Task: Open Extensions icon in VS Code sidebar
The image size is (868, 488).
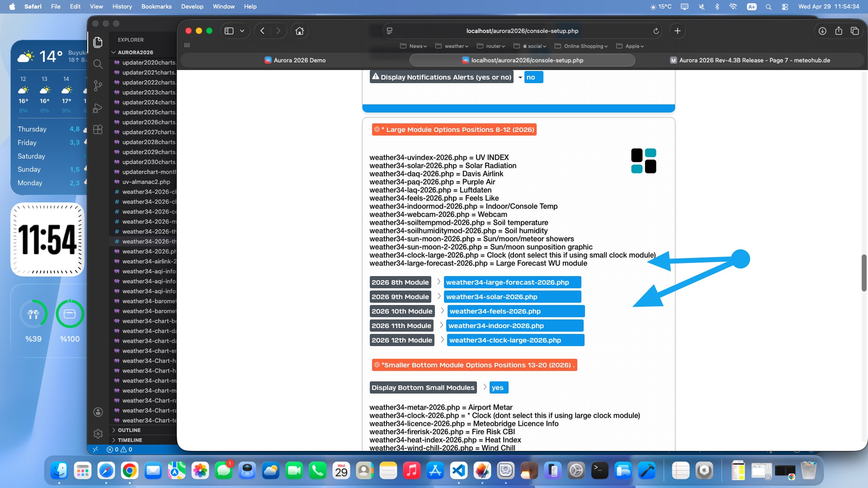Action: (98, 130)
